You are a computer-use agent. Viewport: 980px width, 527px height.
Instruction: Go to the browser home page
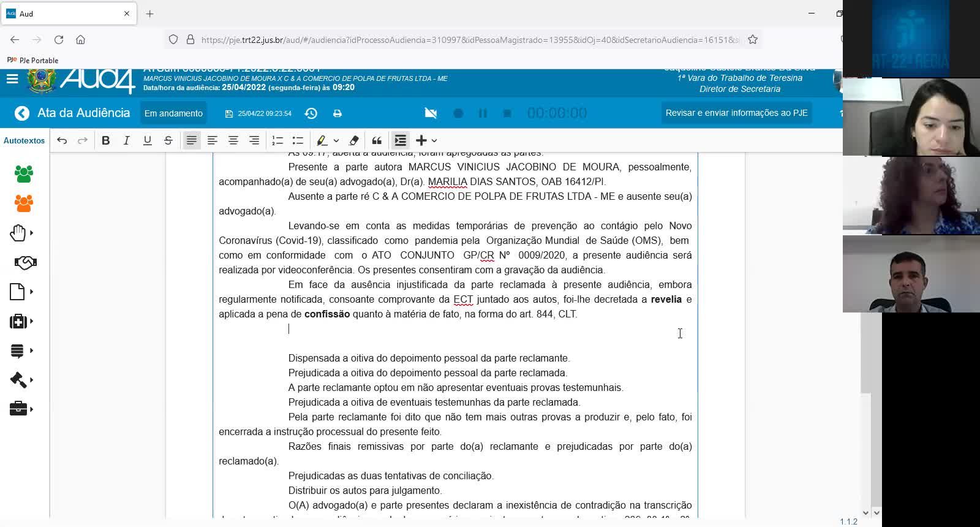click(x=80, y=40)
